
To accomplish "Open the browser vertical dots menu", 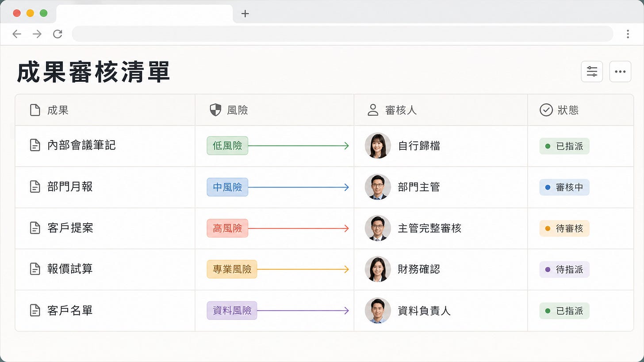I will click(x=628, y=34).
